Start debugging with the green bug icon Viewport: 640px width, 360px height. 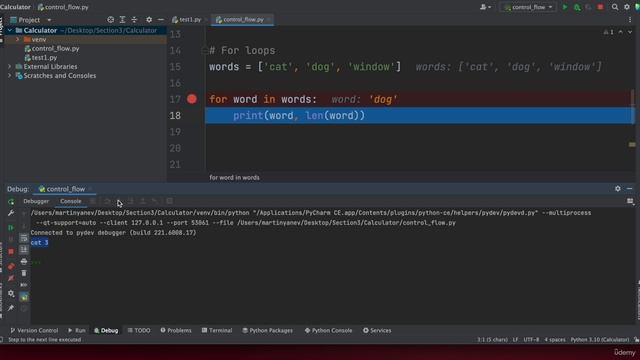pyautogui.click(x=577, y=7)
